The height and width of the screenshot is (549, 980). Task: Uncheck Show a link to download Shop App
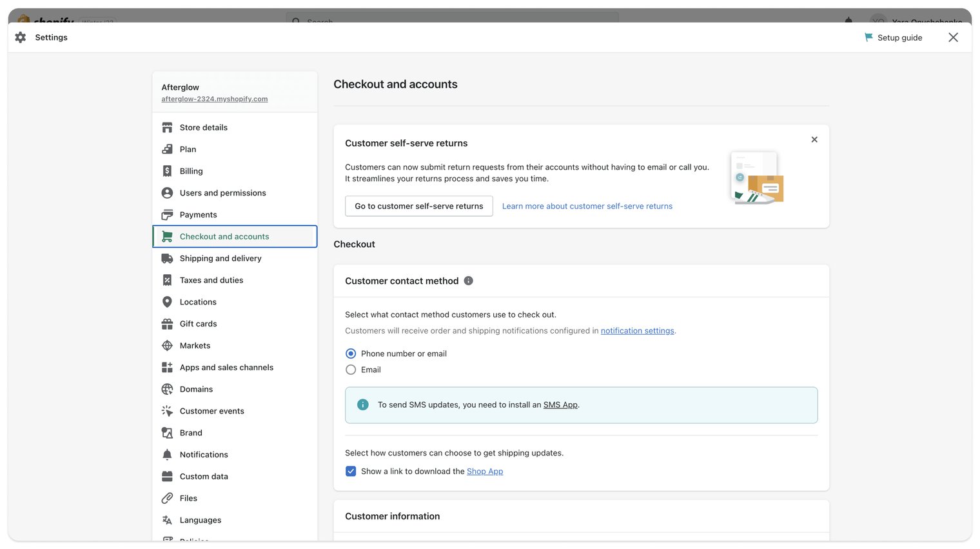point(351,472)
